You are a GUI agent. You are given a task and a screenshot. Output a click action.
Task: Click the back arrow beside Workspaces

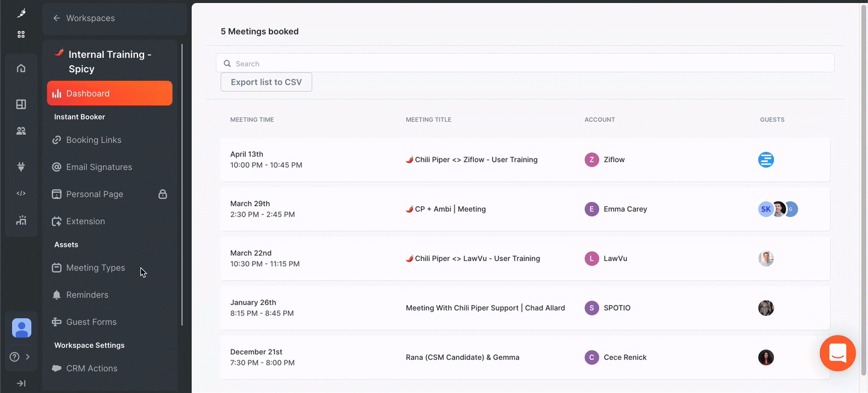pyautogui.click(x=56, y=18)
